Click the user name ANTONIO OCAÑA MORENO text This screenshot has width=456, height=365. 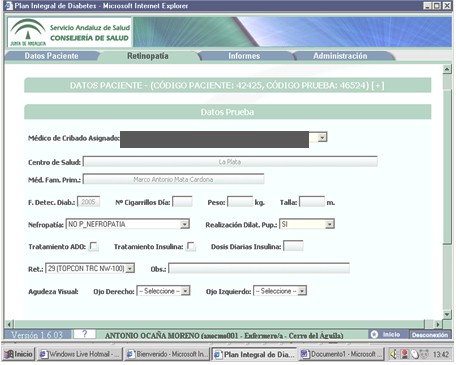(152, 336)
